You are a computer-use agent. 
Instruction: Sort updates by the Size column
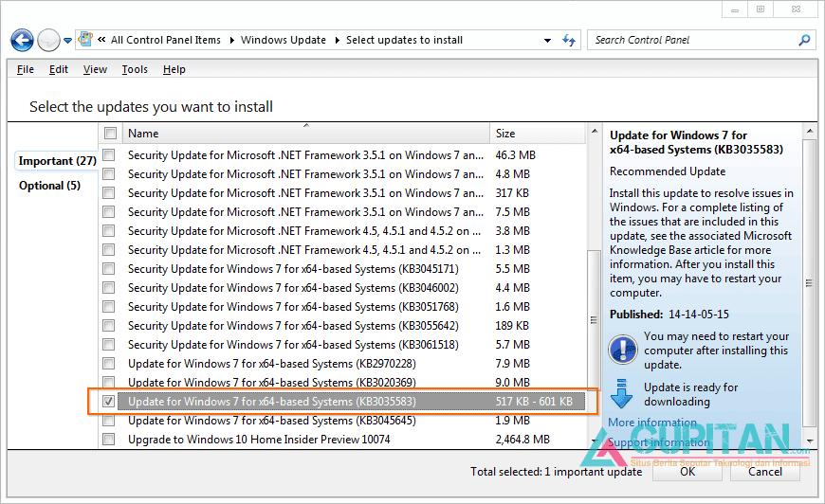click(x=537, y=134)
